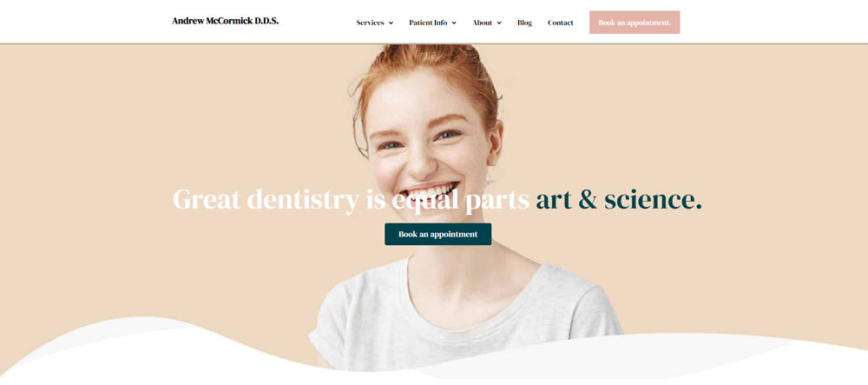Click the dark teal Book an appointment button
This screenshot has width=868, height=385.
[437, 235]
